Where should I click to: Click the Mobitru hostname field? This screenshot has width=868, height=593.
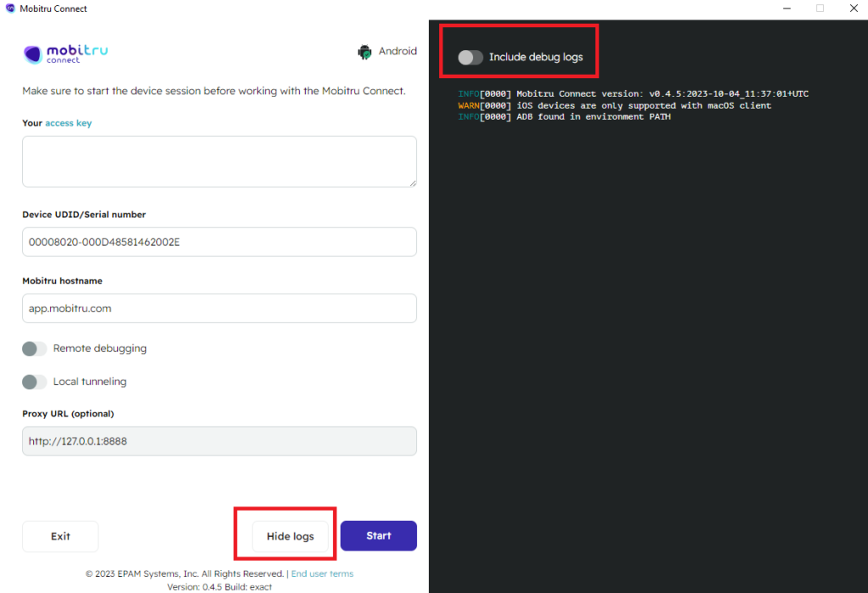coord(219,308)
